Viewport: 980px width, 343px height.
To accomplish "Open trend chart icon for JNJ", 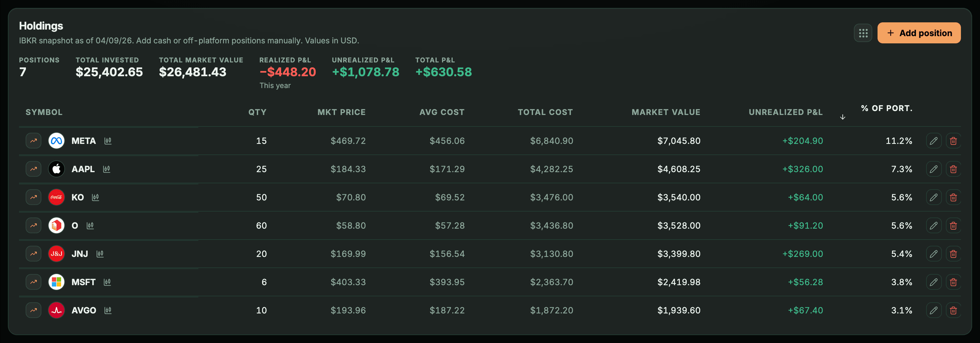I will [x=33, y=254].
